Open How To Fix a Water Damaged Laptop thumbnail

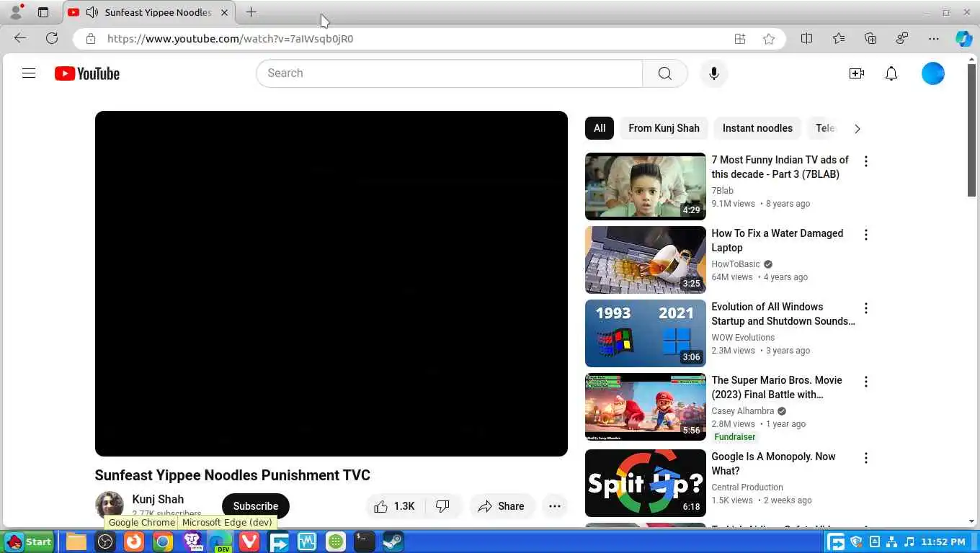(646, 260)
